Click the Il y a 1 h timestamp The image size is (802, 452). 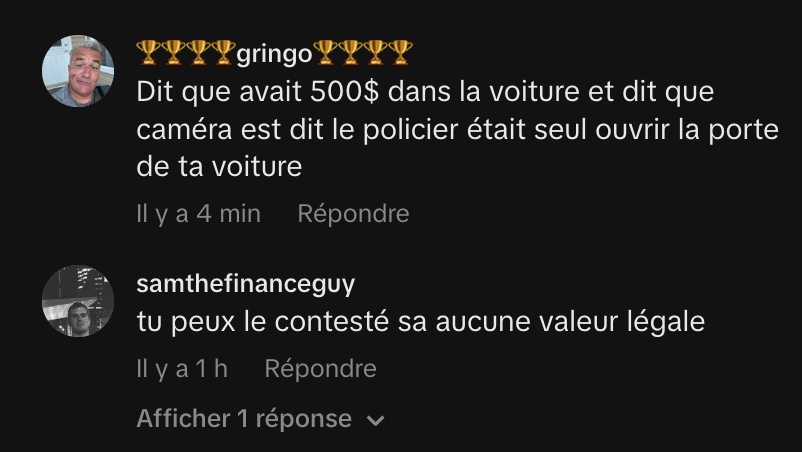pyautogui.click(x=182, y=368)
